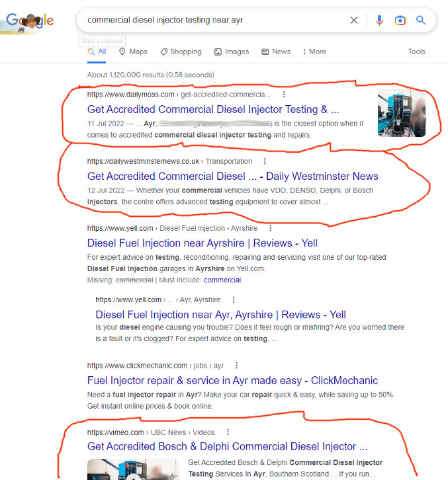Screen dimensions: 448x480
Task: Click inside the search query text field
Action: (x=212, y=20)
